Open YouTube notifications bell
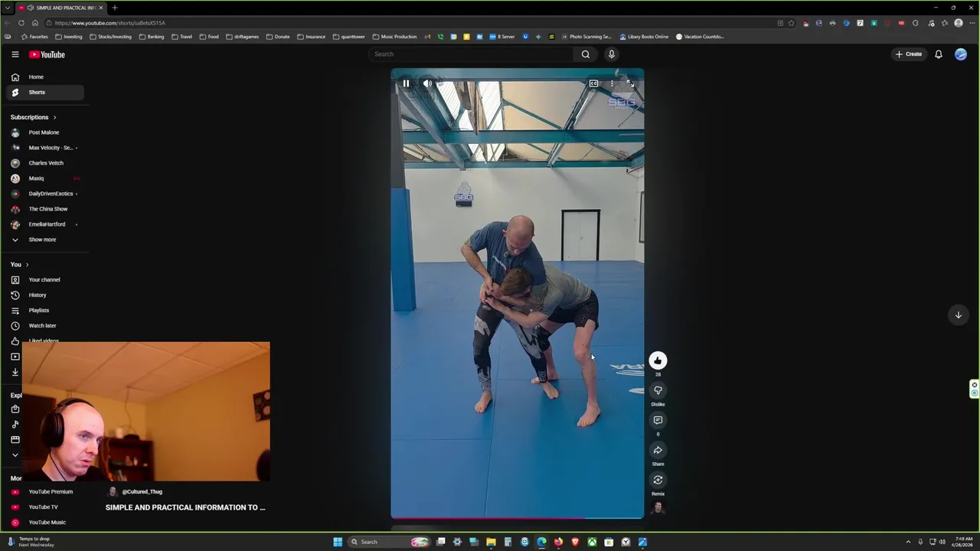This screenshot has width=980, height=551. tap(938, 54)
